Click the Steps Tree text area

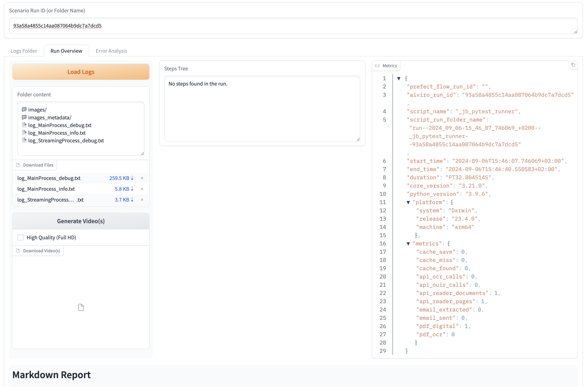point(262,109)
